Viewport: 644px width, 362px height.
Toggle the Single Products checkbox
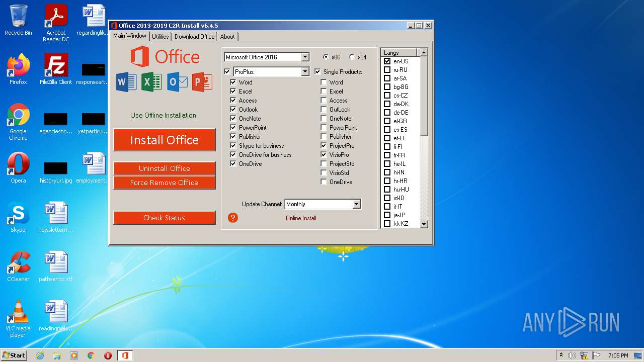click(x=317, y=71)
